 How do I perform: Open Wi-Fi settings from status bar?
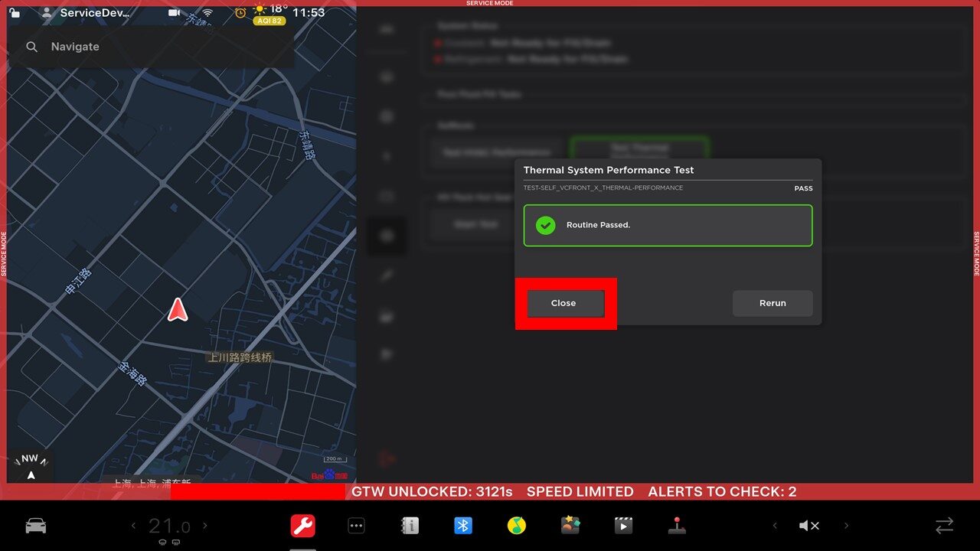point(207,12)
